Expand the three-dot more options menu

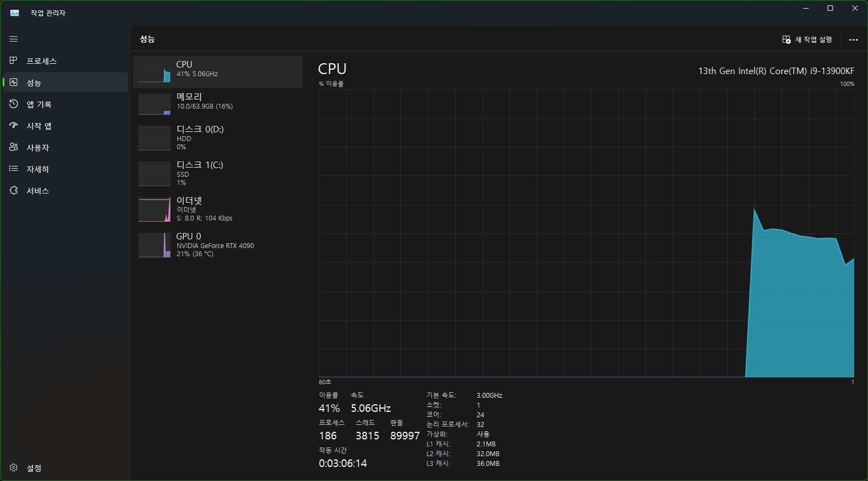[853, 39]
